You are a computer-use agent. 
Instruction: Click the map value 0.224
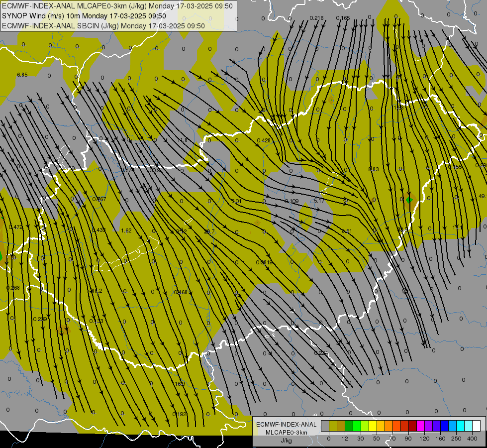(321, 353)
